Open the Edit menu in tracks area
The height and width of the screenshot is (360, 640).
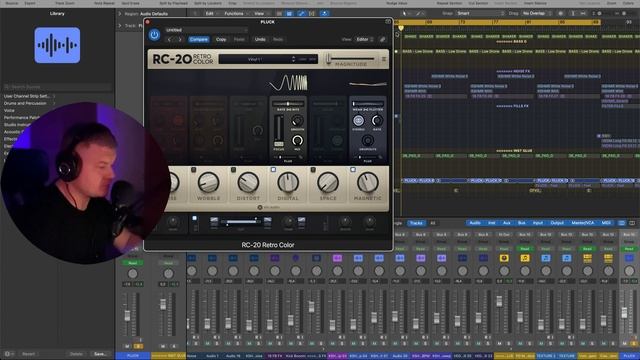coord(211,13)
